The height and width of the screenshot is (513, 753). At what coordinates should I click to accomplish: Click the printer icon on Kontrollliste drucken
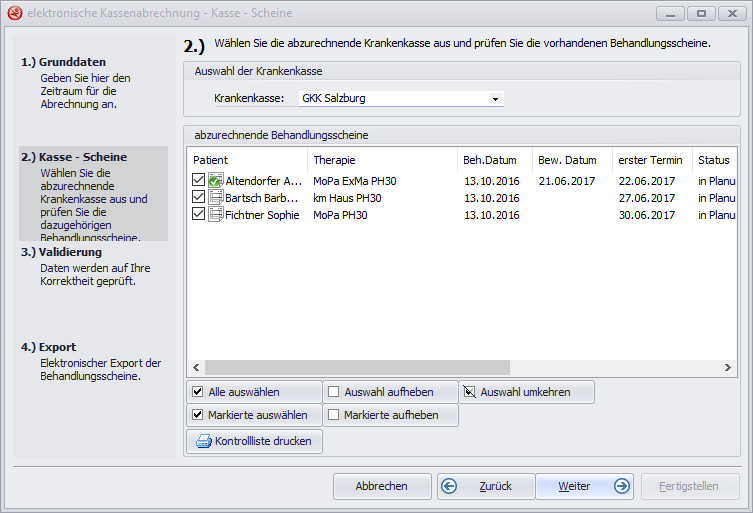203,441
